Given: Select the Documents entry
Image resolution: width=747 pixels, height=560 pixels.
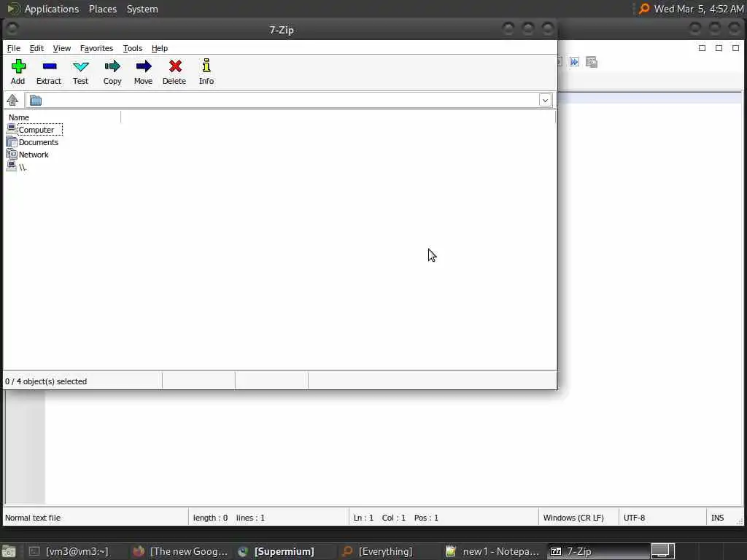Looking at the screenshot, I should 39,142.
